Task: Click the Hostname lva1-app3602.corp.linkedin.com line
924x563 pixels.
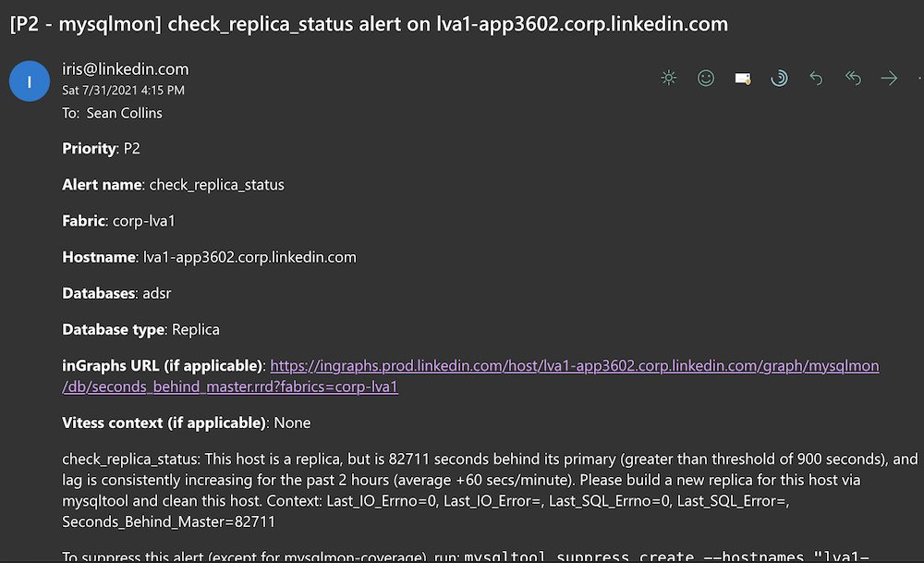Action: click(x=209, y=258)
